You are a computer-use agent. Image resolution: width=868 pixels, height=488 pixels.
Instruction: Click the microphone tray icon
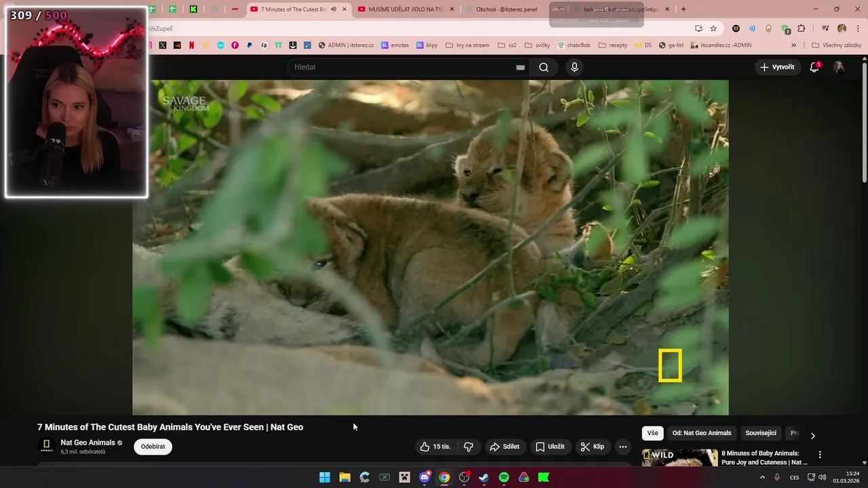[x=777, y=477]
